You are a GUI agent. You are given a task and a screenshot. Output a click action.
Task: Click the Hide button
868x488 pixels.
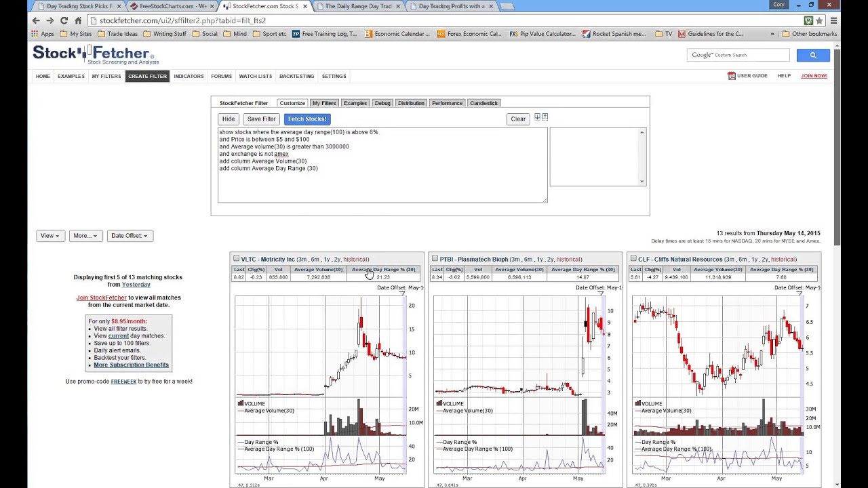click(x=229, y=119)
